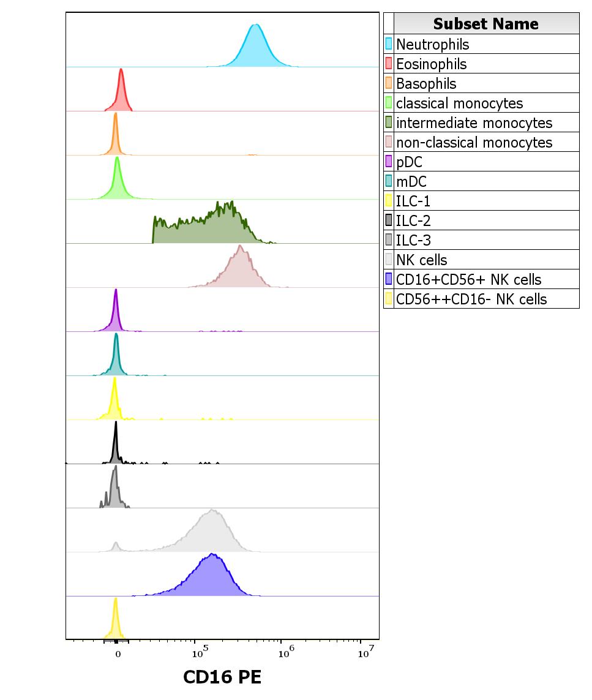
Task: Click the CD16 PE axis label
Action: pos(222,677)
